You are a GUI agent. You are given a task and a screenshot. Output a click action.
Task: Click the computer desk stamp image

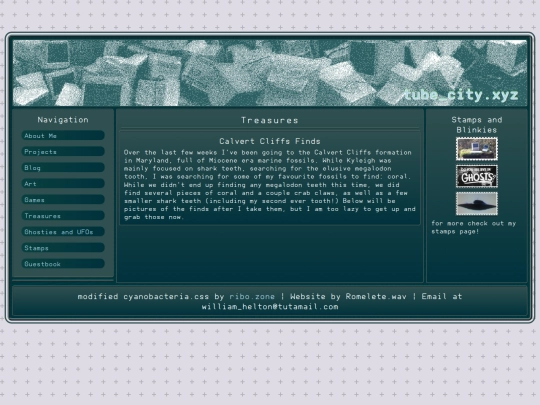(477, 149)
